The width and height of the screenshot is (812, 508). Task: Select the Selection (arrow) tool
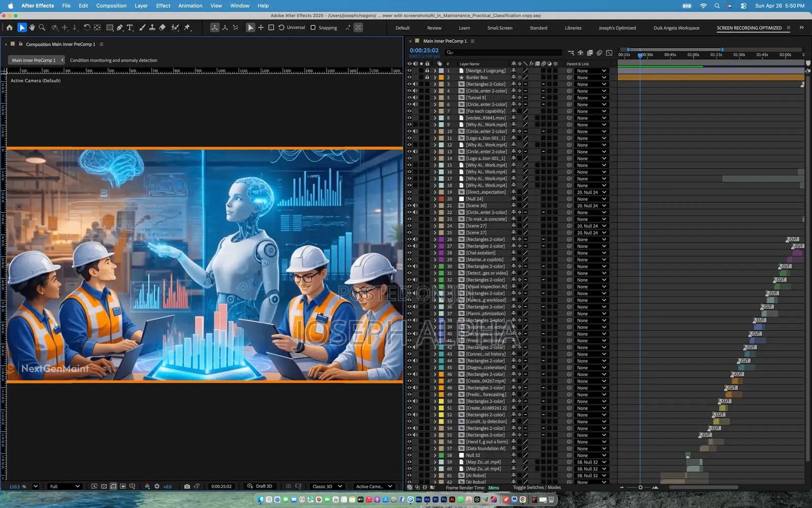click(x=22, y=27)
